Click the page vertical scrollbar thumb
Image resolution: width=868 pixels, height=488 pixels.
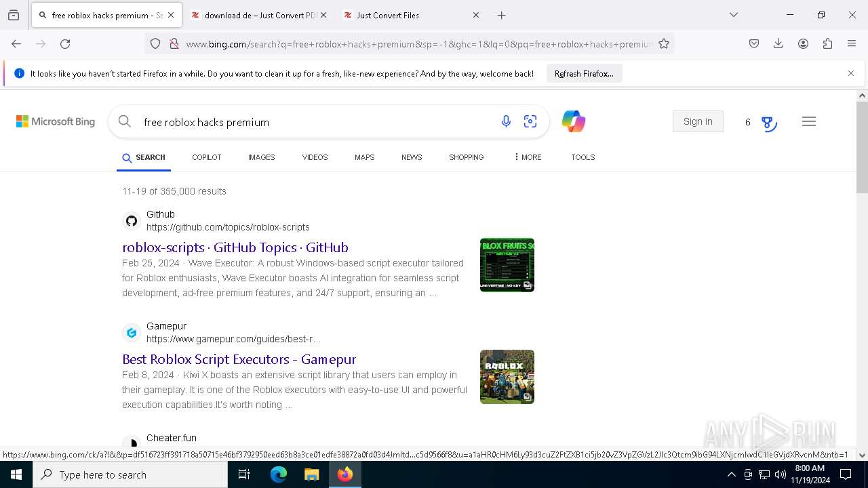coord(862,147)
